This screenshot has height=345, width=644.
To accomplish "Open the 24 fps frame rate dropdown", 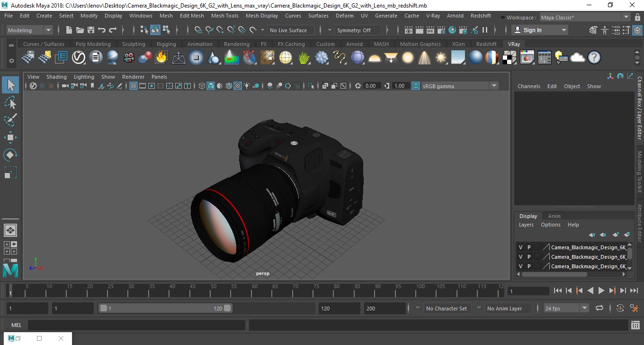I will (566, 308).
